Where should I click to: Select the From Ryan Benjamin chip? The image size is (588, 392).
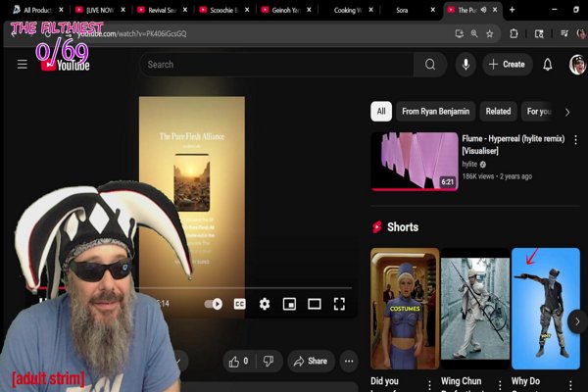pyautogui.click(x=435, y=112)
